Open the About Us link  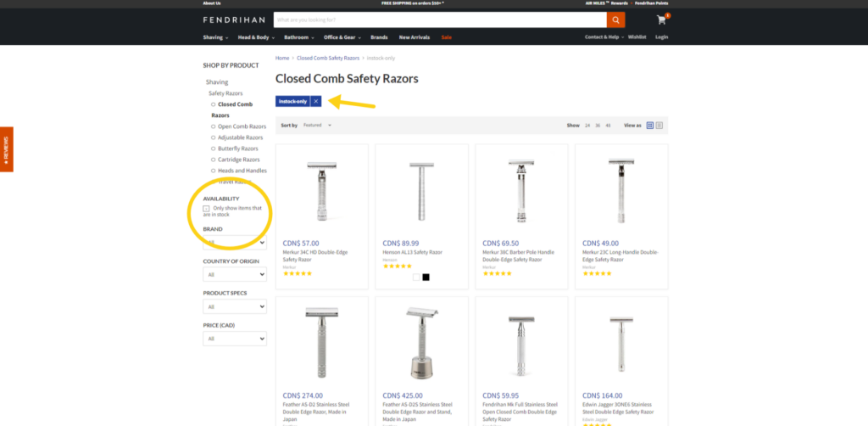point(211,3)
